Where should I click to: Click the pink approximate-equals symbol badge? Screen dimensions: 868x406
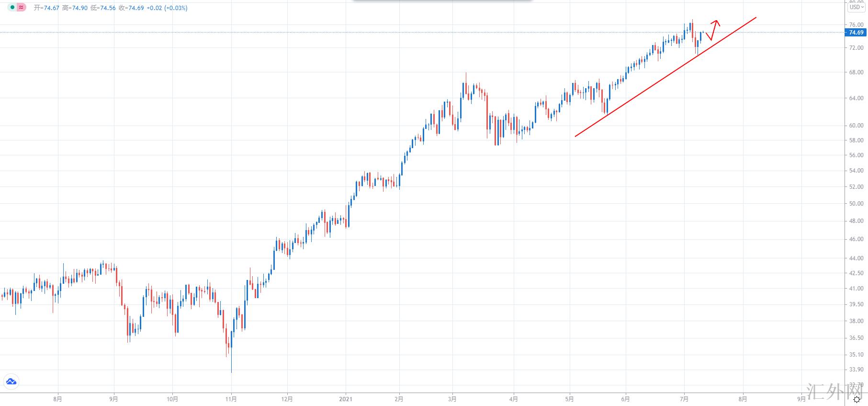21,8
